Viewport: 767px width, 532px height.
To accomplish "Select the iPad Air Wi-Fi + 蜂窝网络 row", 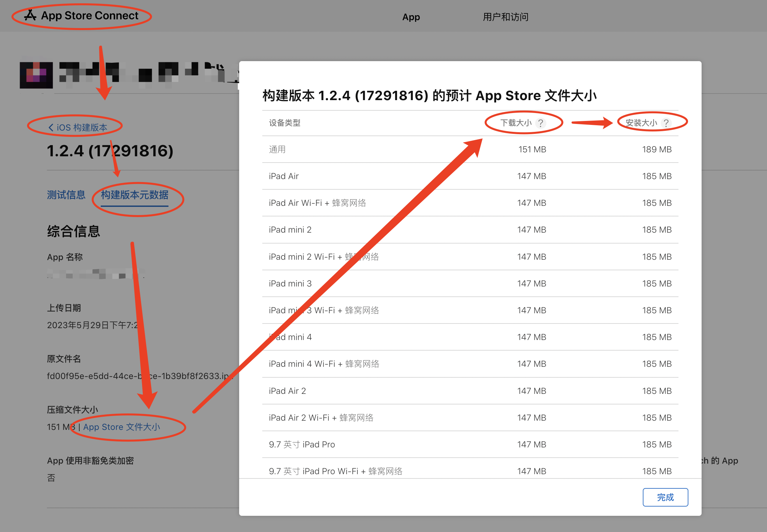I will (470, 203).
